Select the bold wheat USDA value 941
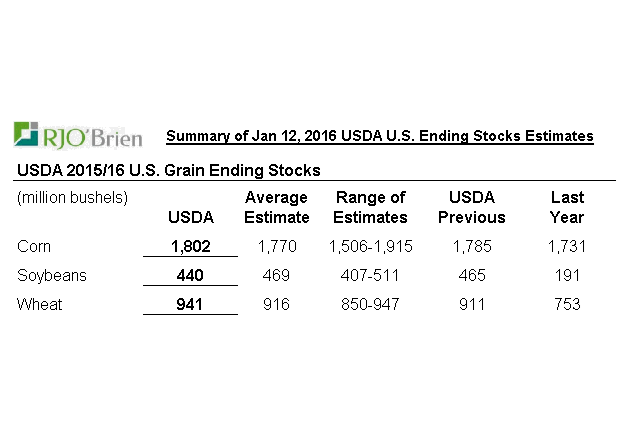 coord(190,304)
